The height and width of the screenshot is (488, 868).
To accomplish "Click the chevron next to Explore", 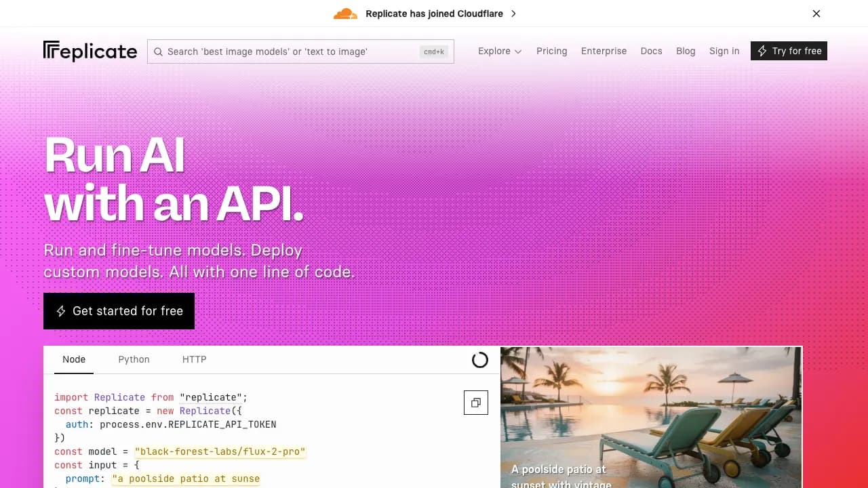I will (517, 52).
